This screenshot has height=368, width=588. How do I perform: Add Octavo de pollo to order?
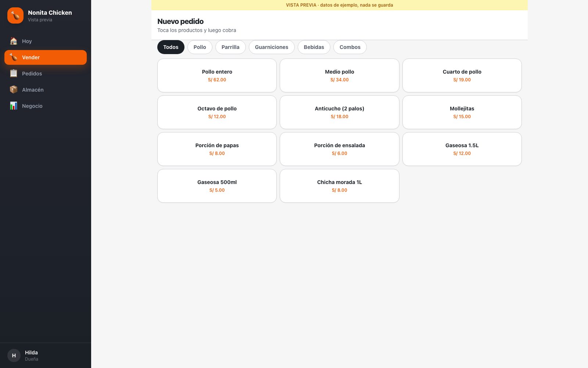(x=217, y=112)
